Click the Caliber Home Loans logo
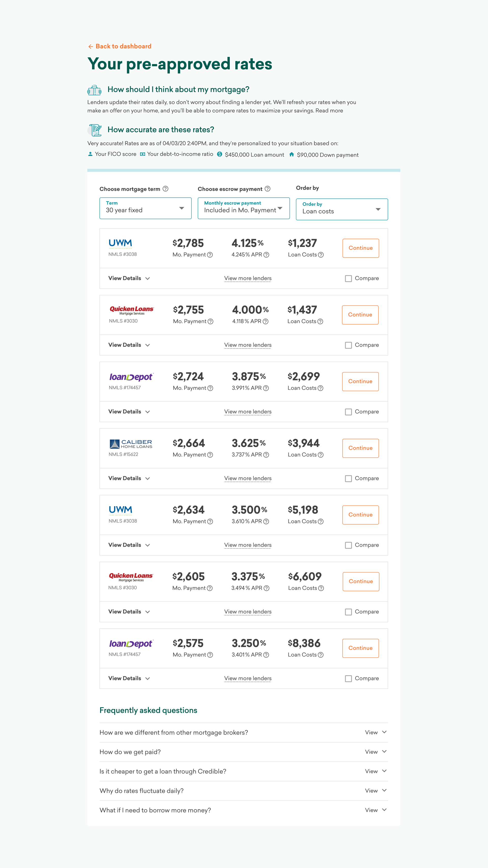The width and height of the screenshot is (488, 868). (131, 444)
